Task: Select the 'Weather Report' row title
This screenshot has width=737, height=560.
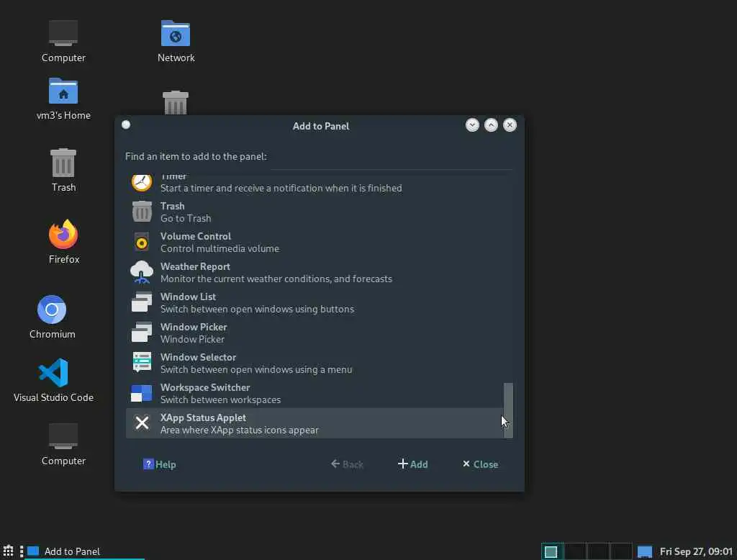Action: pos(195,266)
